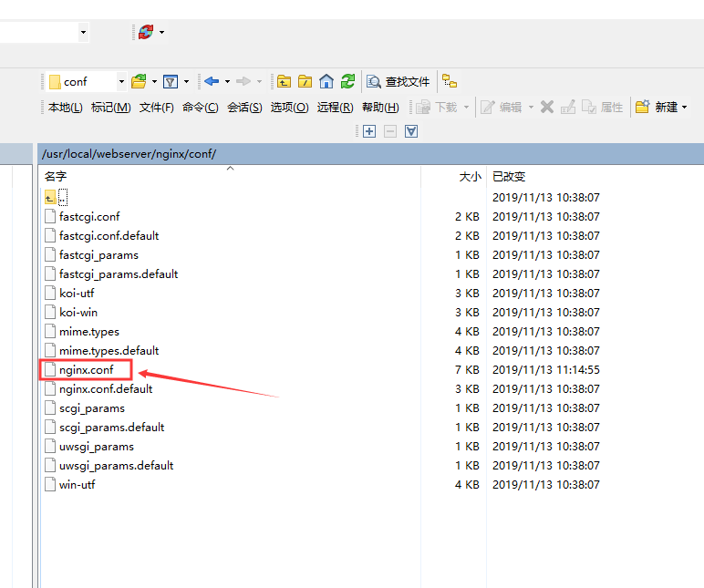The height and width of the screenshot is (588, 704).
Task: Click the select files plus icon
Action: [369, 131]
